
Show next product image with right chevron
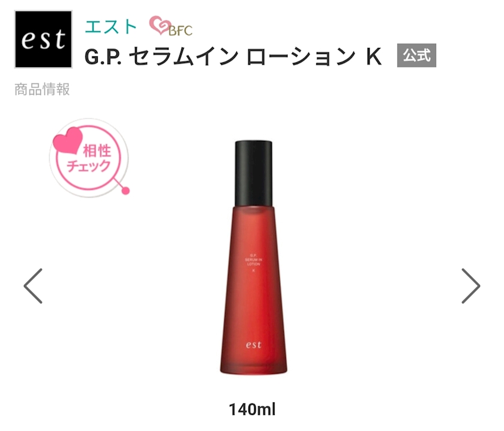click(x=471, y=286)
